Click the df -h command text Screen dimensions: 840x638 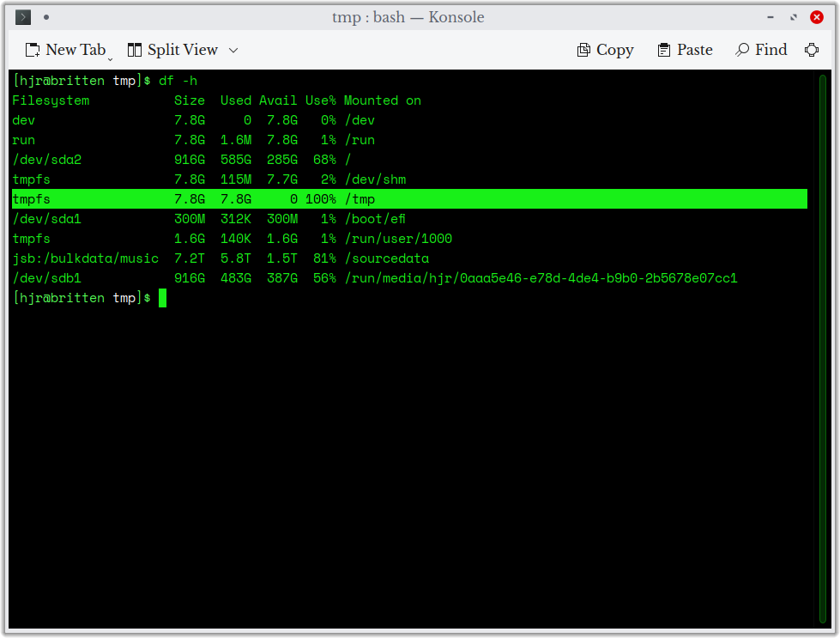click(x=178, y=81)
